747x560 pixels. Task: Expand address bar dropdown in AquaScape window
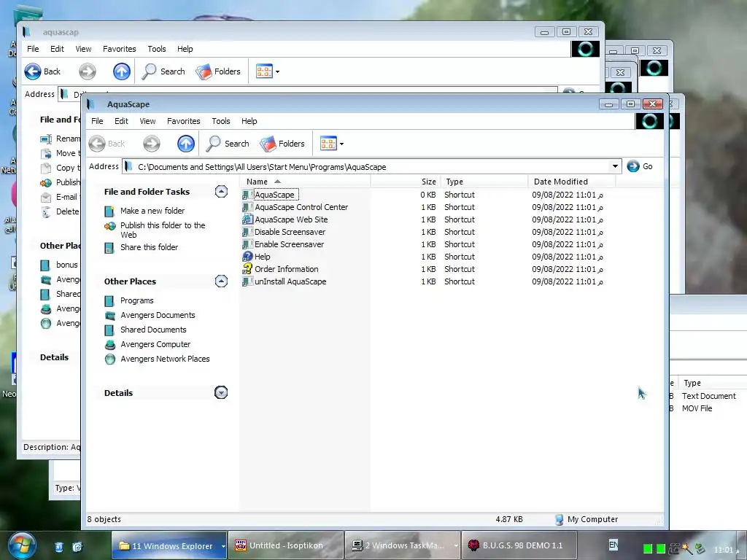pos(615,166)
